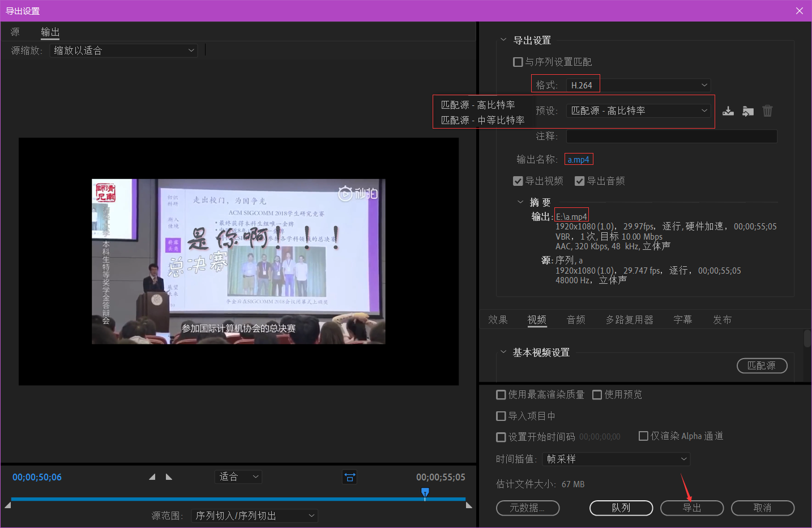This screenshot has width=812, height=528.
Task: Open 多路复用器 tab
Action: click(630, 320)
